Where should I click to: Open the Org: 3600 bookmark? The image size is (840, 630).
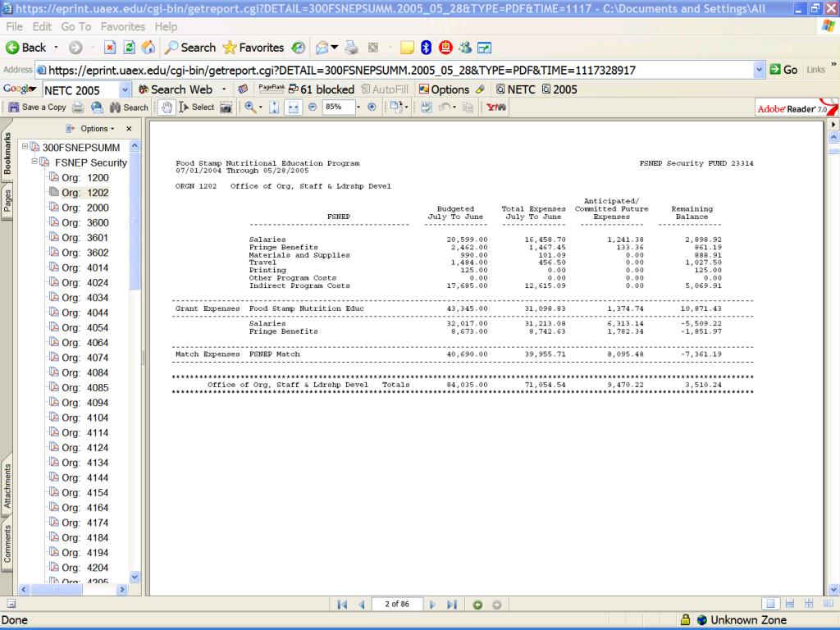84,222
